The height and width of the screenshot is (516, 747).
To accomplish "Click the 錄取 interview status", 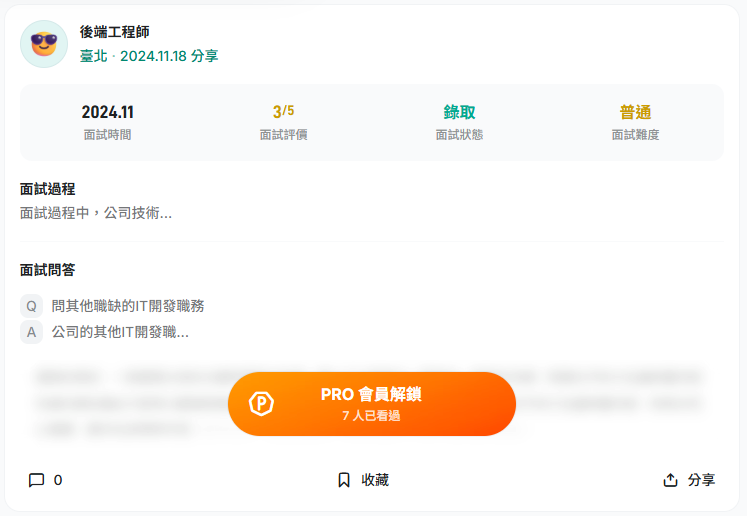I will (x=459, y=112).
